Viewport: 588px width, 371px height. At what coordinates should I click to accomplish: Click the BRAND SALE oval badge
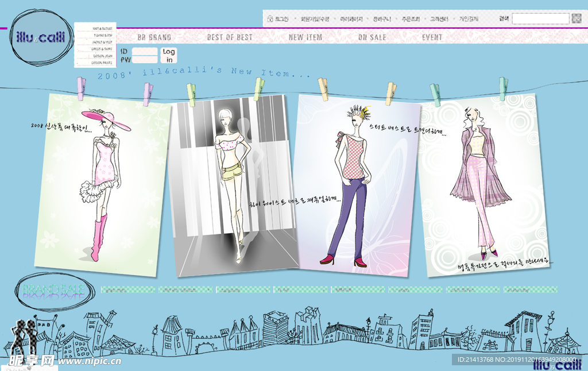[x=54, y=291]
